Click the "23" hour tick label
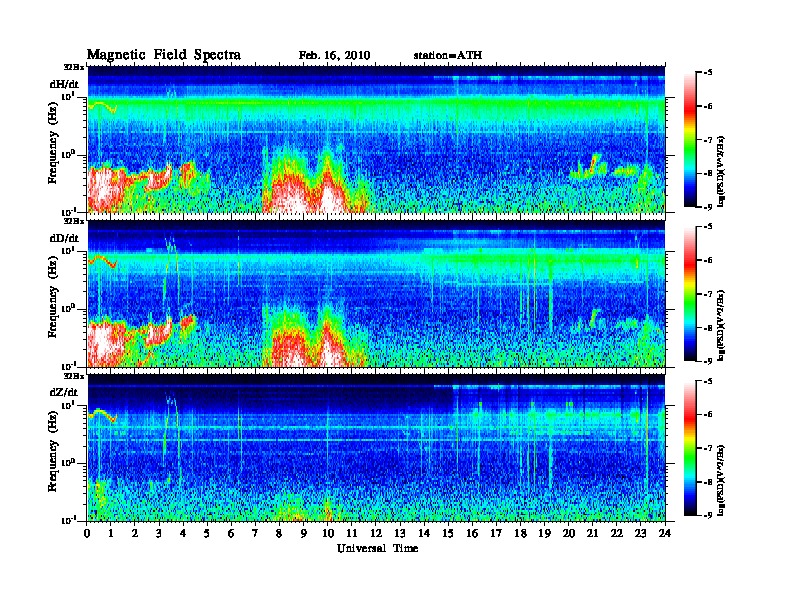Viewport: 792px width, 612px height. point(640,534)
